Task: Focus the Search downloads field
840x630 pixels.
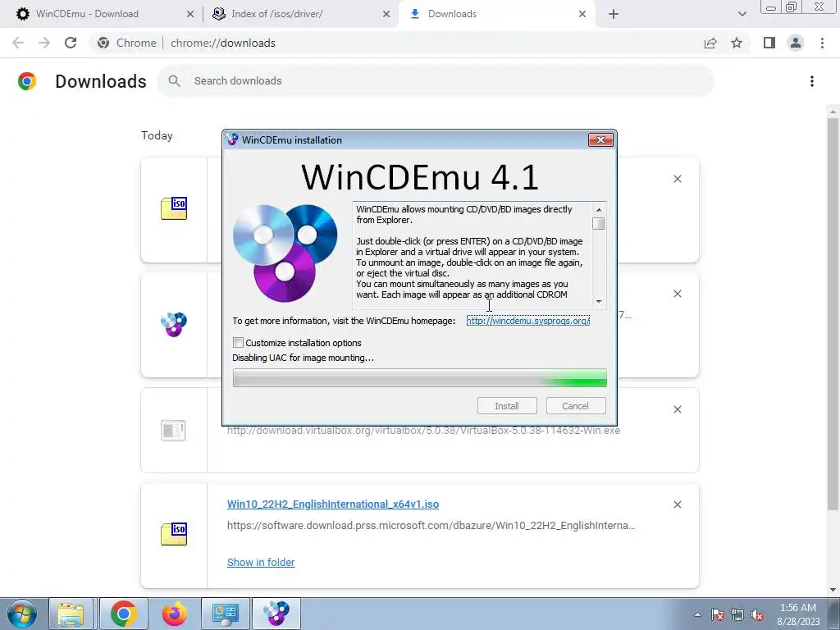Action: (436, 81)
